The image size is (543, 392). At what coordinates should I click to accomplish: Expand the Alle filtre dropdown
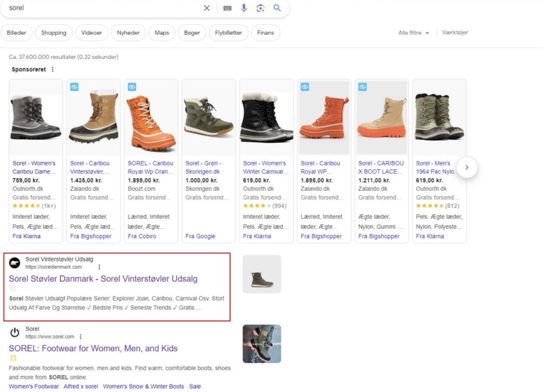coord(414,33)
